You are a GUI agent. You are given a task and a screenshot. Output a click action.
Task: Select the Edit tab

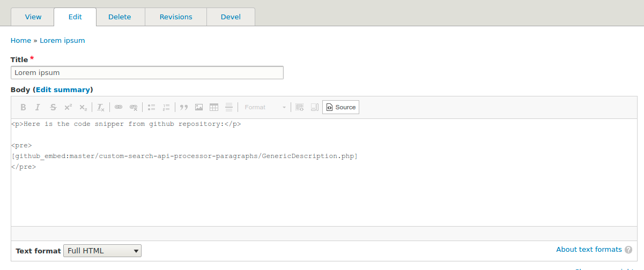point(75,17)
